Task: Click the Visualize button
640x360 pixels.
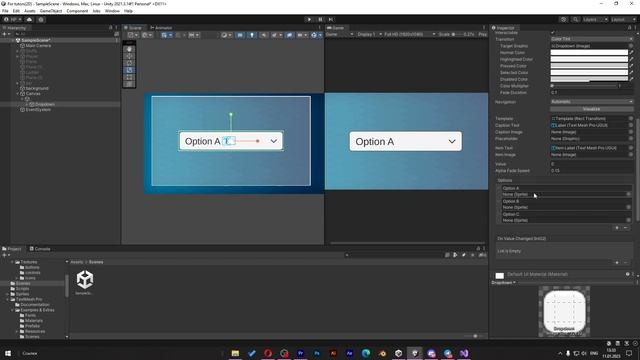Action: click(591, 109)
